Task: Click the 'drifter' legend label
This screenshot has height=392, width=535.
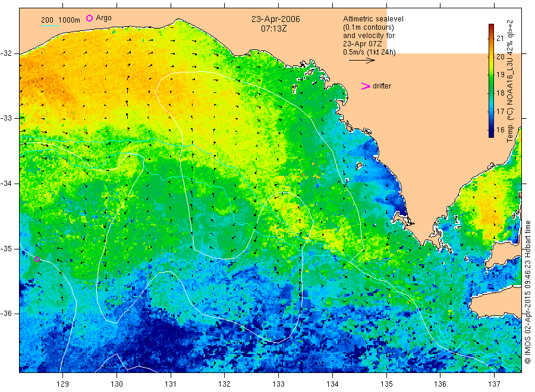Action: point(382,86)
